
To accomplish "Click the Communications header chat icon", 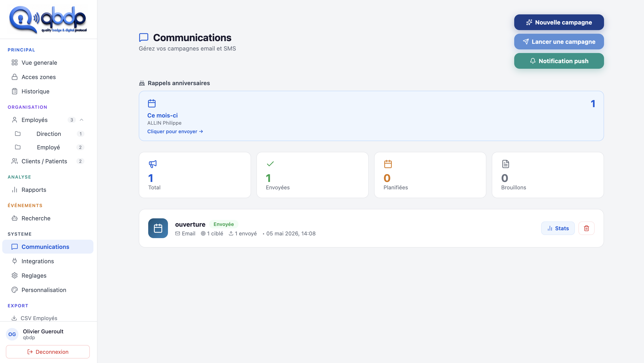I will click(x=144, y=38).
